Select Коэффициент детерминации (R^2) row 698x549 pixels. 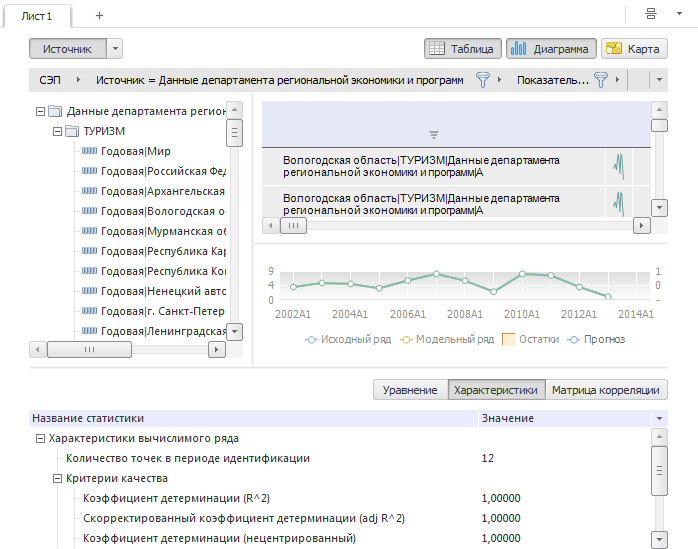(x=340, y=498)
